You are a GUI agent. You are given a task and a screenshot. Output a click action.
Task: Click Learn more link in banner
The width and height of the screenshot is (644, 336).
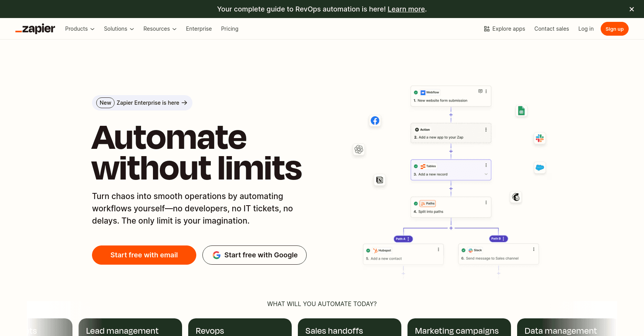[406, 9]
